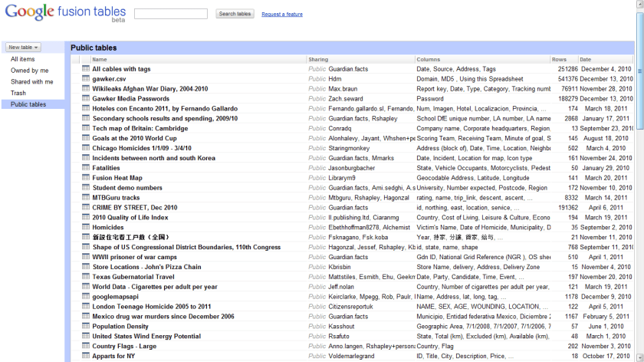This screenshot has width=644, height=362.
Task: Click the table icon for Fatalities
Action: 86,168
